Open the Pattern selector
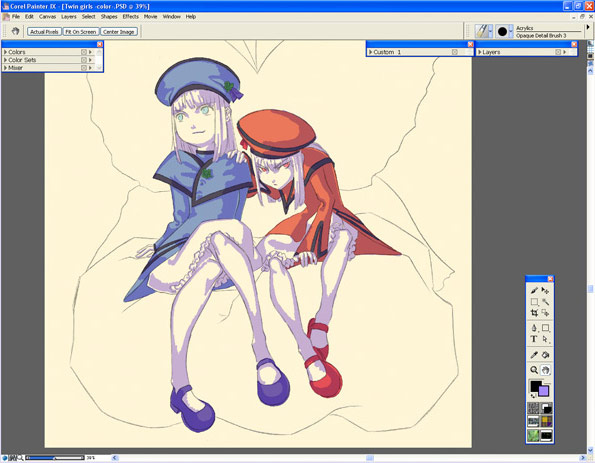Screen dimensions: 595x463 533,421
